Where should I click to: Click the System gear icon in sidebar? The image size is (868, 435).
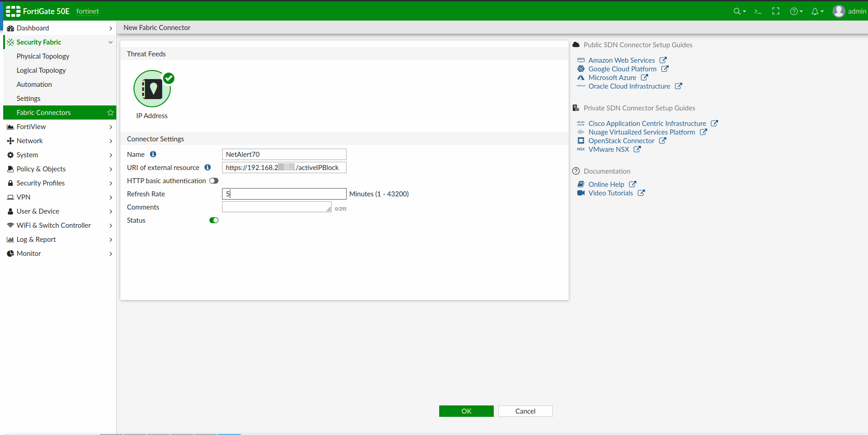point(10,155)
